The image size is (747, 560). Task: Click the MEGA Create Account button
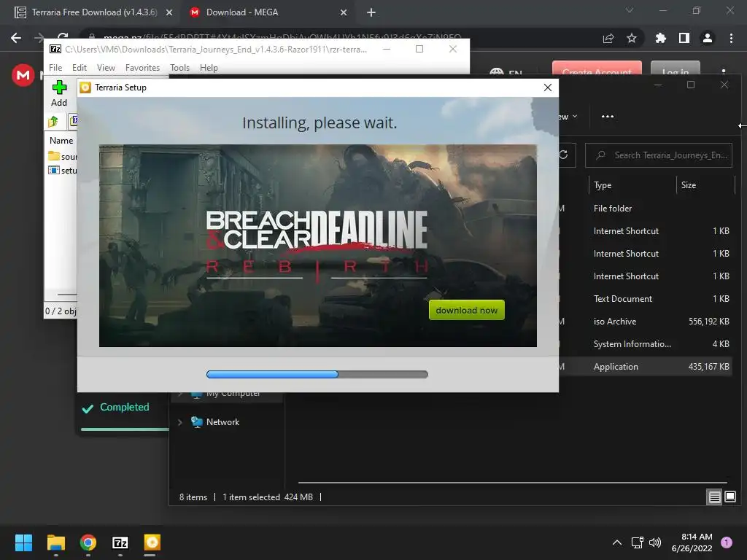[597, 68]
